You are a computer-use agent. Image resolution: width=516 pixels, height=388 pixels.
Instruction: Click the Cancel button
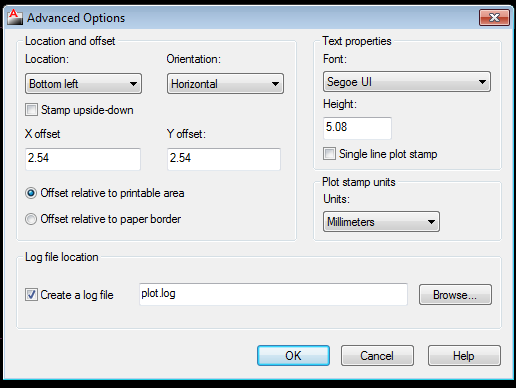click(377, 356)
